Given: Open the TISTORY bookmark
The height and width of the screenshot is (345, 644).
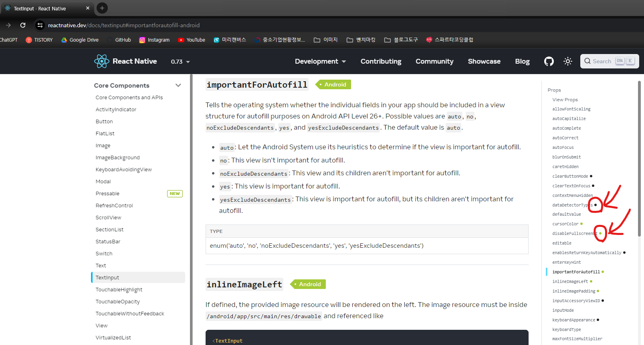Looking at the screenshot, I should click(39, 40).
